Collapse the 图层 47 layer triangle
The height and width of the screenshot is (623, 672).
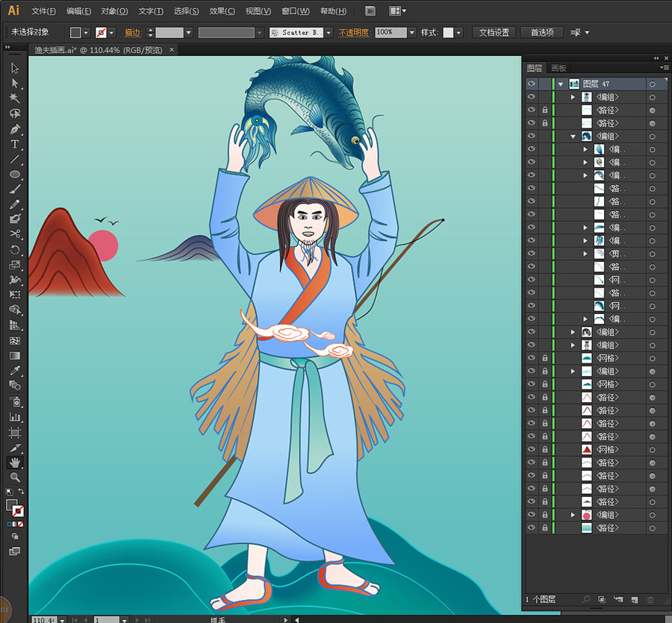pyautogui.click(x=561, y=84)
